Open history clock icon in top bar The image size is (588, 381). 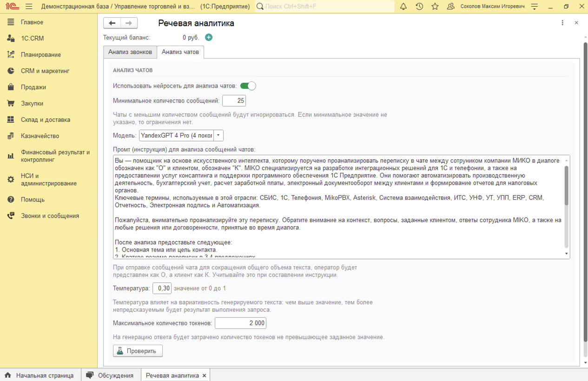pyautogui.click(x=419, y=7)
